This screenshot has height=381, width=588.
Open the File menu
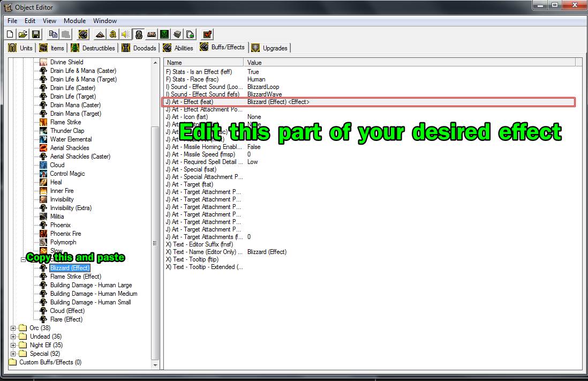(12, 21)
